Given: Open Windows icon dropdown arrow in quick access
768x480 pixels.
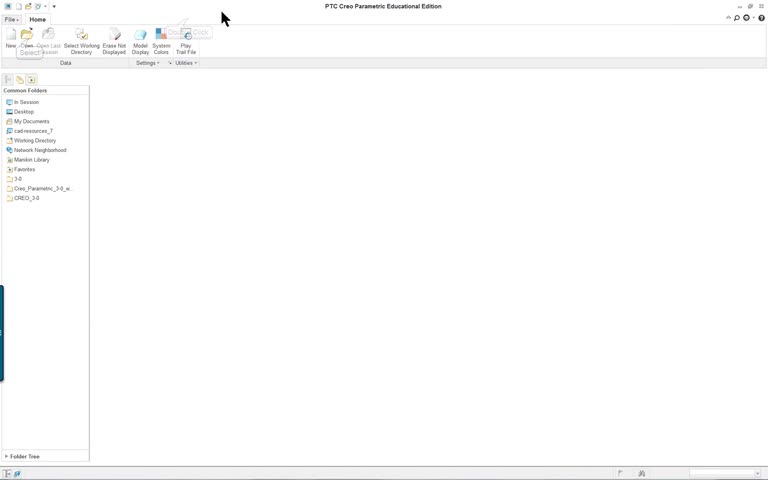Looking at the screenshot, I should click(45, 6).
